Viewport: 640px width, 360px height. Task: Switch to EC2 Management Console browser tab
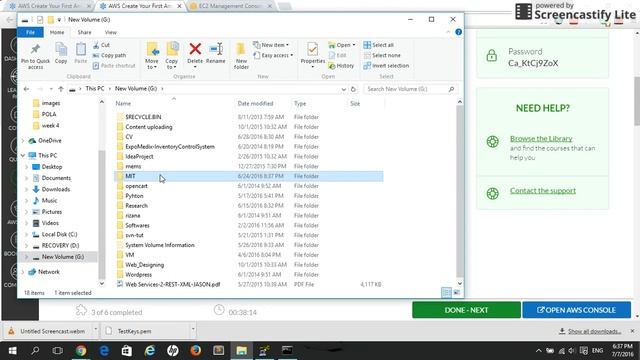click(x=231, y=6)
